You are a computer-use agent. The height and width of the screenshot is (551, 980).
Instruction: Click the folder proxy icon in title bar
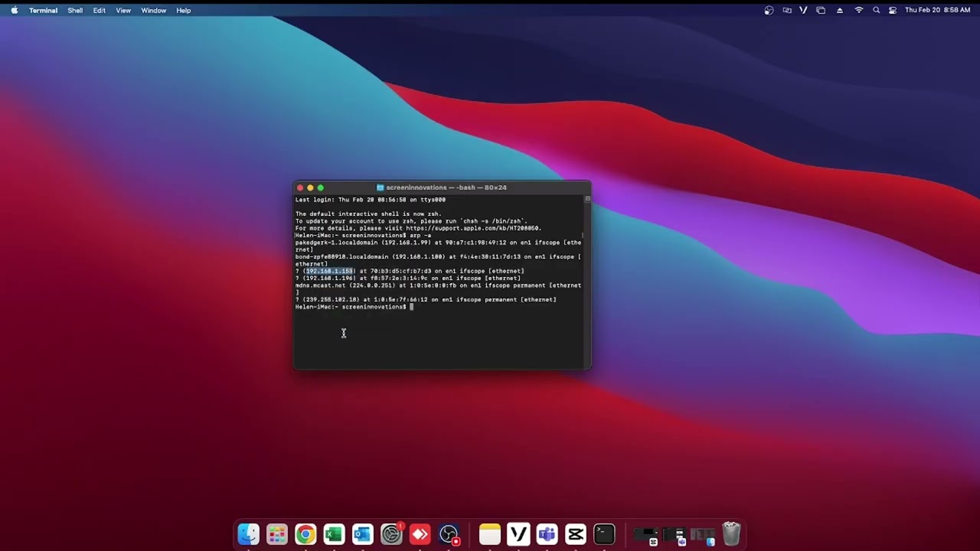coord(381,187)
